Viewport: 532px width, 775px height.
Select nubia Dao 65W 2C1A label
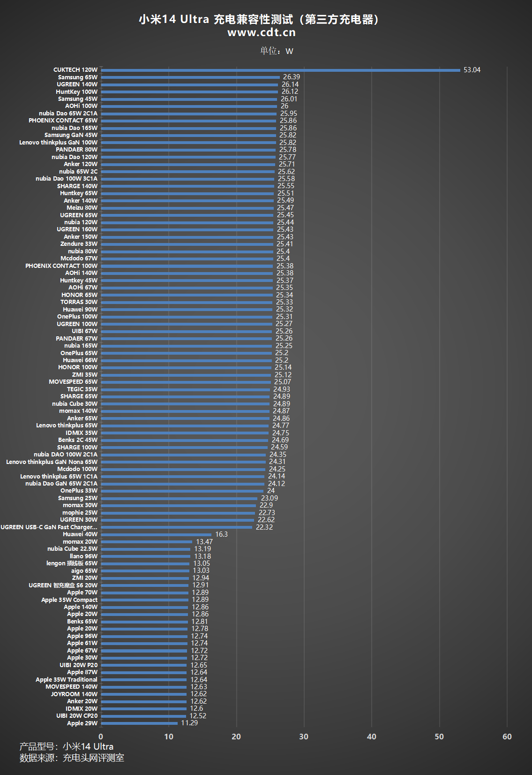pyautogui.click(x=68, y=114)
